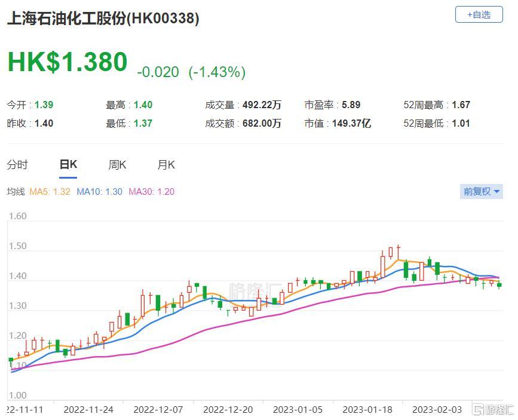Image resolution: width=518 pixels, height=420 pixels.
Task: Click the 市盈率 value 5.89
Action: [351, 105]
